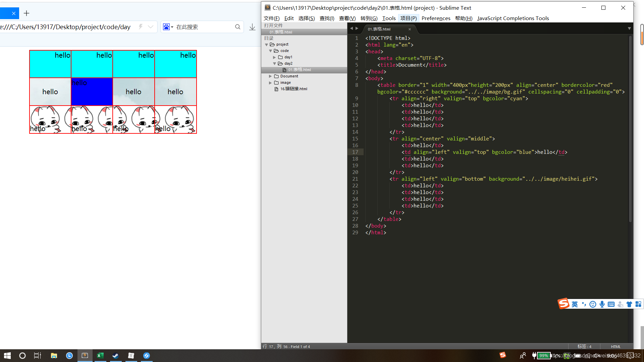
Task: Click the blue hello table cell
Action: click(92, 92)
